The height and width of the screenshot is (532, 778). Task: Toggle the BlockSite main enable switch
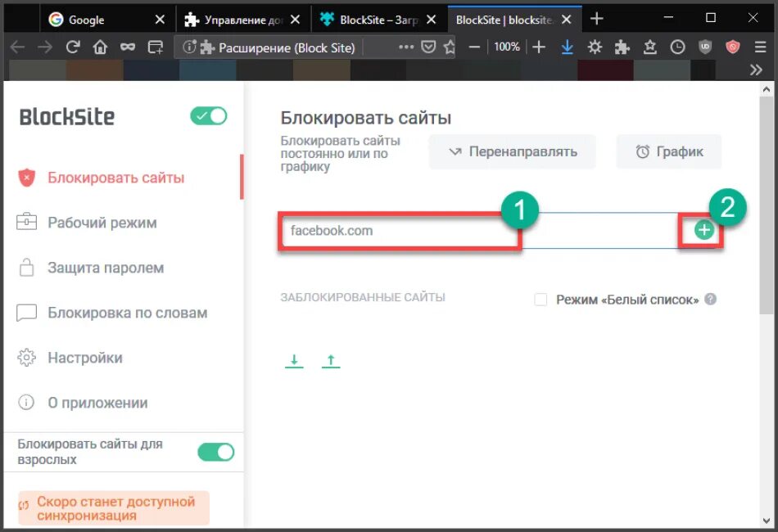click(x=208, y=116)
